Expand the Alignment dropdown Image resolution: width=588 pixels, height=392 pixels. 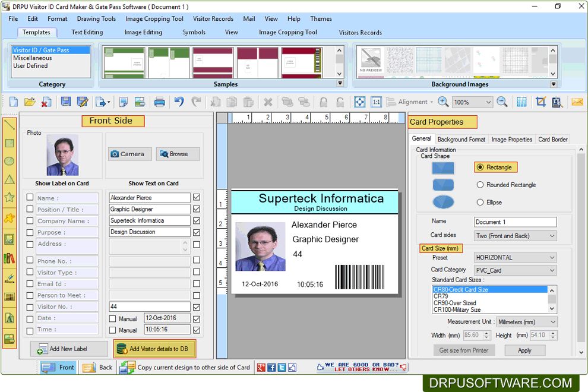click(x=432, y=102)
